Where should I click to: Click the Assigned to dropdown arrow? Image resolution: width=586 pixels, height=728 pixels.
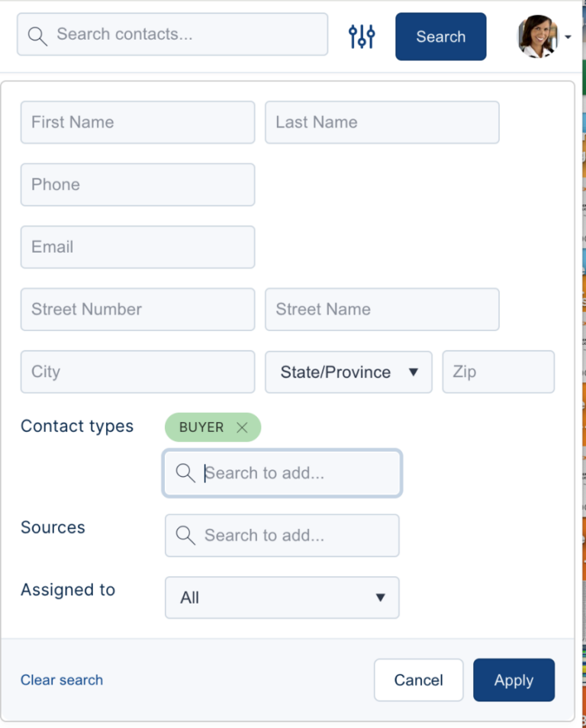[x=380, y=598]
